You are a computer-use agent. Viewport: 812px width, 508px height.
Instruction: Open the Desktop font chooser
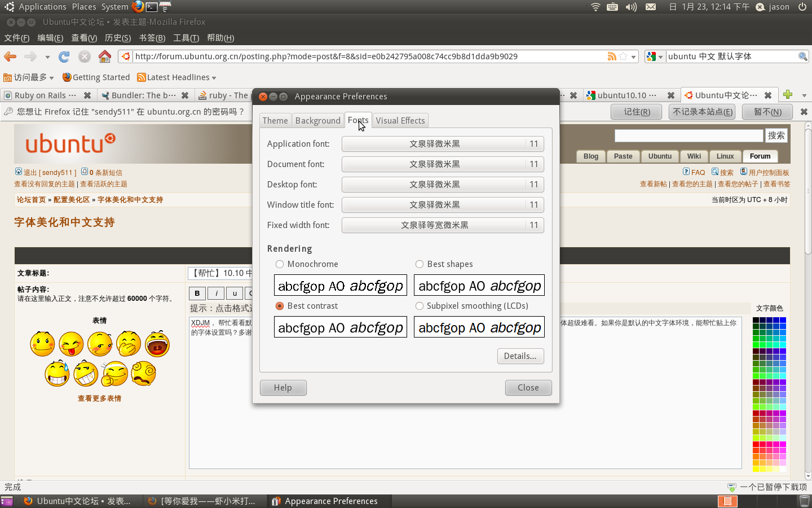443,185
